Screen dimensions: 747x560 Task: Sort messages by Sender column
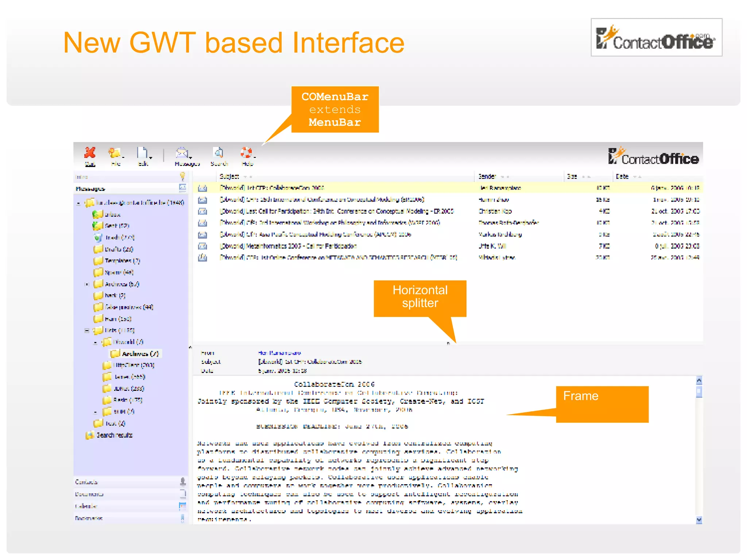point(487,176)
